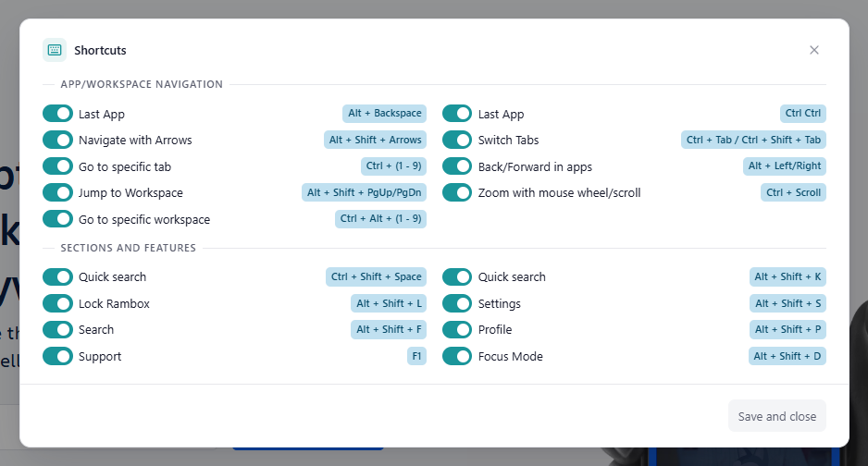Toggle Go to specific workspace switch
This screenshot has height=466, width=868.
click(x=57, y=219)
